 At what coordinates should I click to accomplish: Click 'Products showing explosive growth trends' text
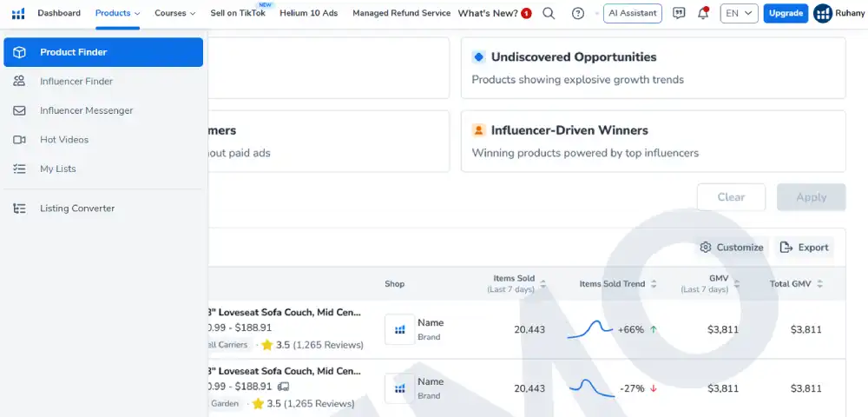click(577, 80)
